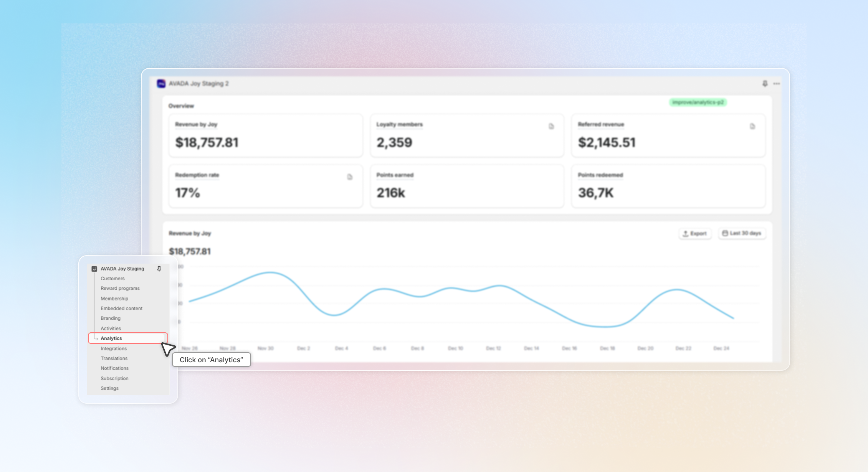Screen dimensions: 868x472
Task: Pin the app with top-right pin icon
Action: click(765, 84)
